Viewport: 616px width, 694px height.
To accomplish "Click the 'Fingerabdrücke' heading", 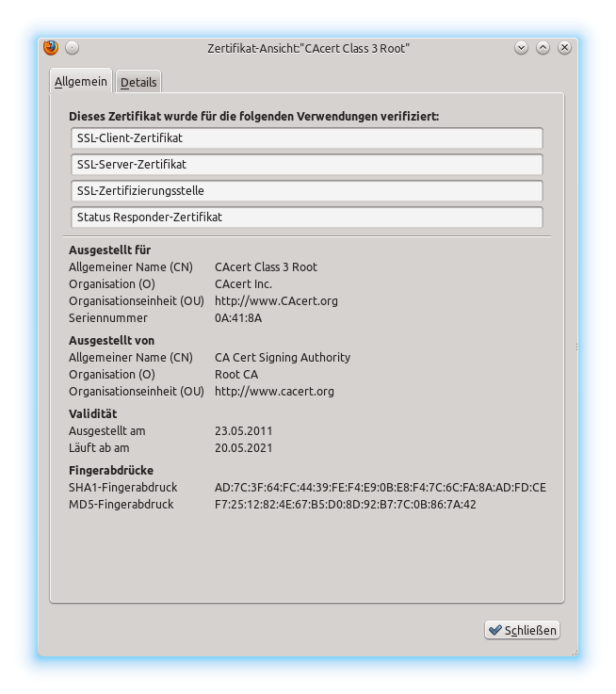I will pyautogui.click(x=111, y=471).
